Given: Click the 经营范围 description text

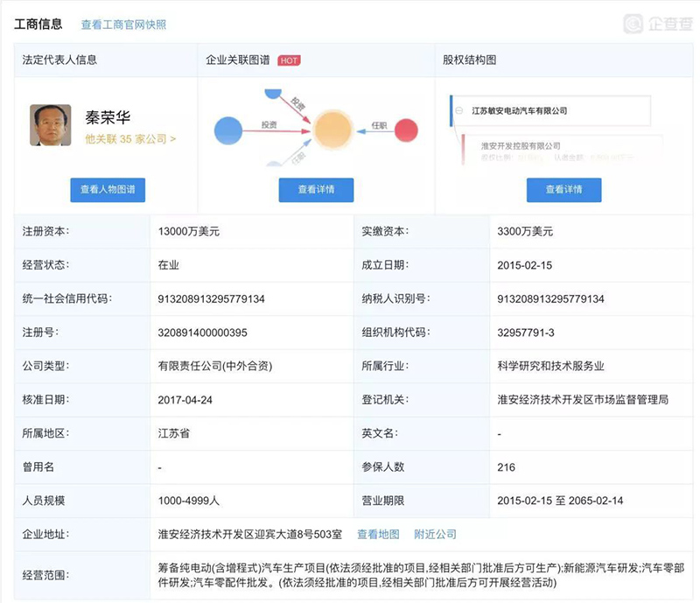Looking at the screenshot, I should point(421,575).
